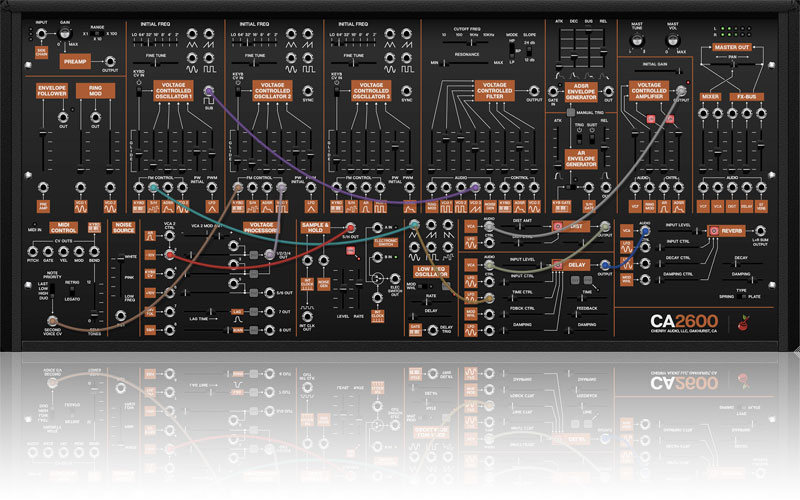Click the Ring Mod out jack
This screenshot has height=500, width=800.
point(95,118)
